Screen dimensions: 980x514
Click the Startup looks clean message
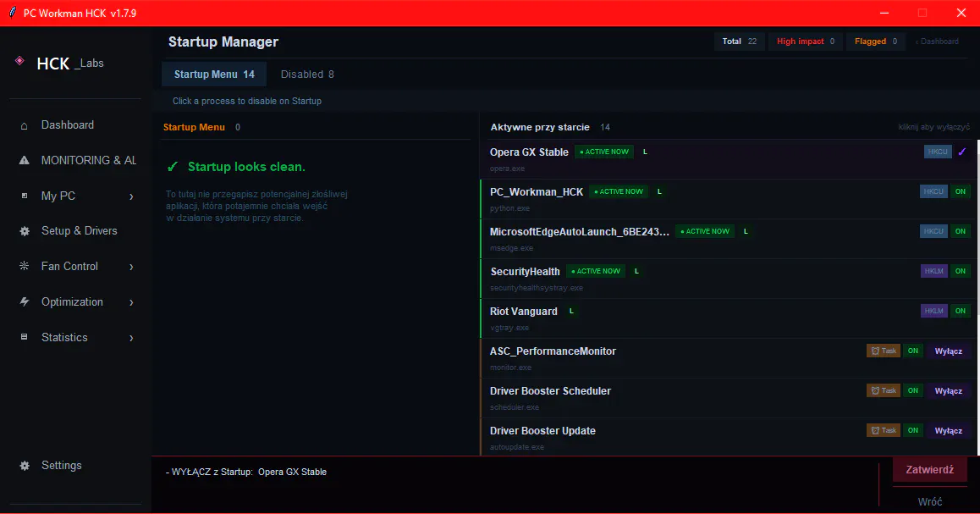246,166
